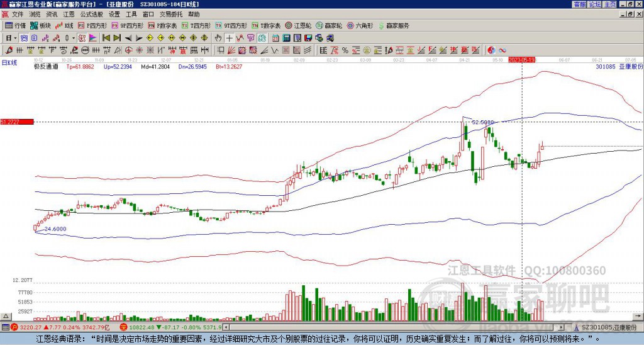Open the P四方形 tool

[x=92, y=25]
